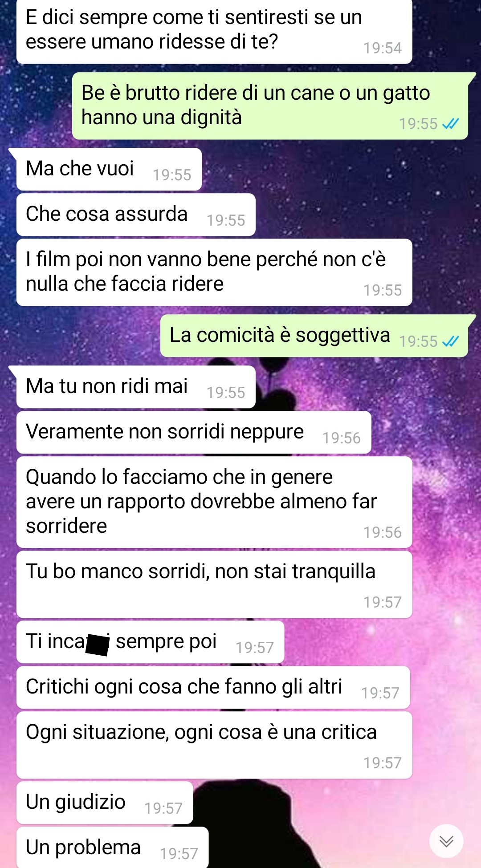Tap green bubble 'Be è brutto ridere di un cane'

click(x=270, y=106)
